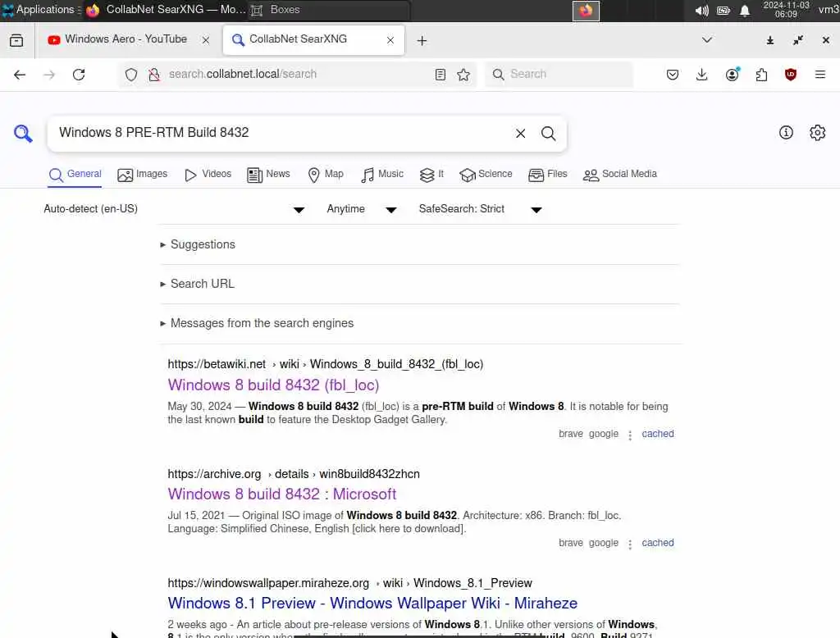Screen dimensions: 840x638
Task: Open new browser tab
Action: click(422, 41)
